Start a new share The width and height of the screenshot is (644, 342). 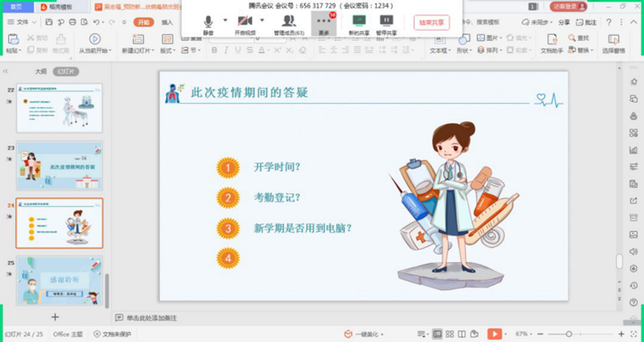click(359, 22)
